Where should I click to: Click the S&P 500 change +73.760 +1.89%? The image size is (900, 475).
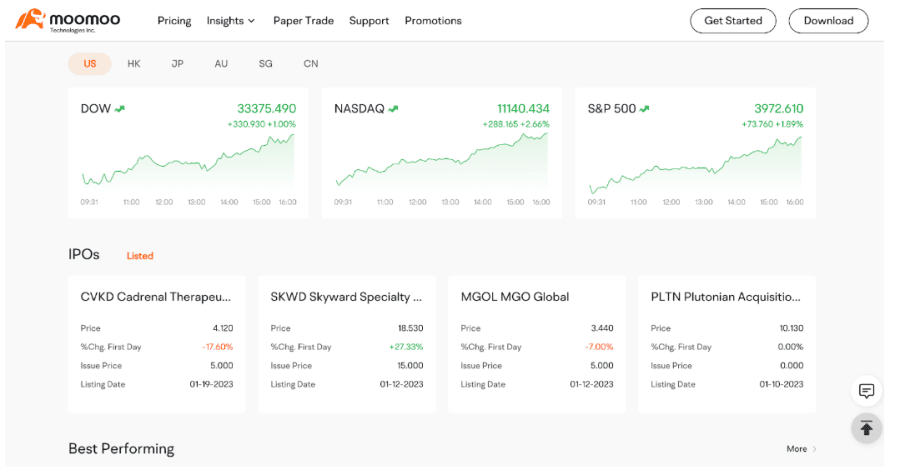click(772, 124)
